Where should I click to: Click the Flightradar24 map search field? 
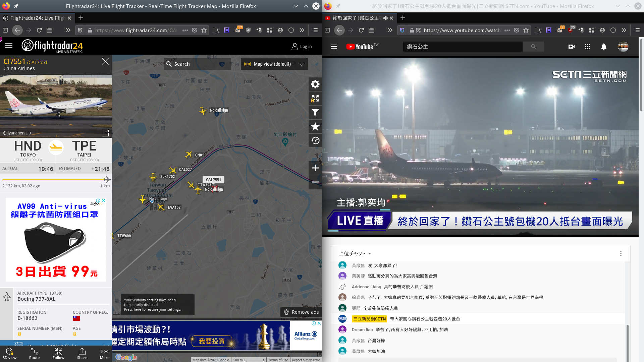(x=197, y=64)
